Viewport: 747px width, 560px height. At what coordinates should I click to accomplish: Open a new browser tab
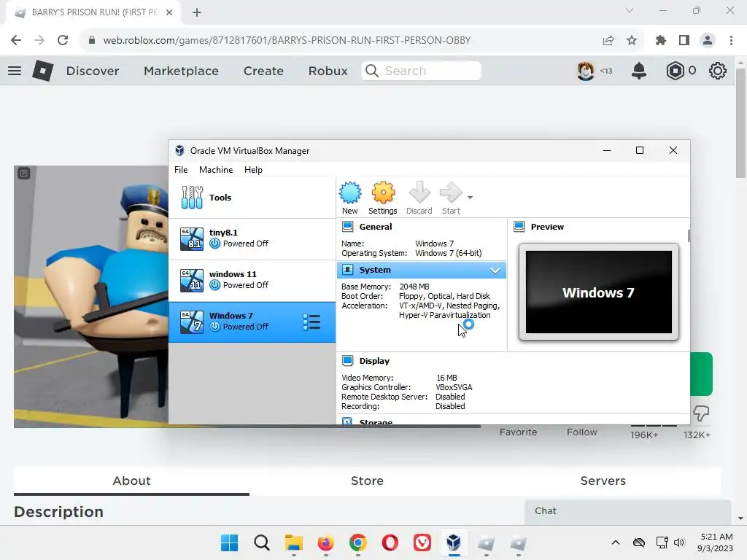(197, 12)
